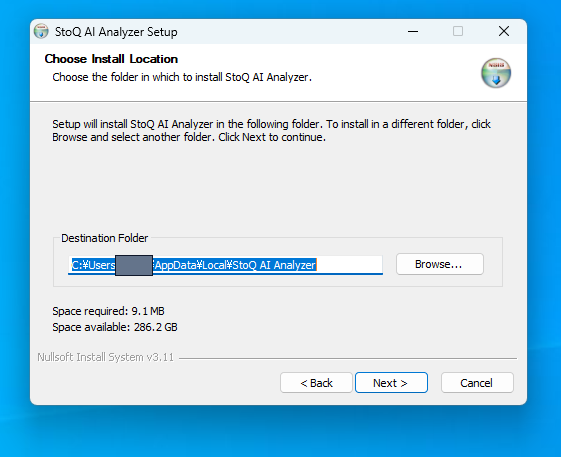Click 'Space available: 286.2 GB' text

[x=115, y=327]
